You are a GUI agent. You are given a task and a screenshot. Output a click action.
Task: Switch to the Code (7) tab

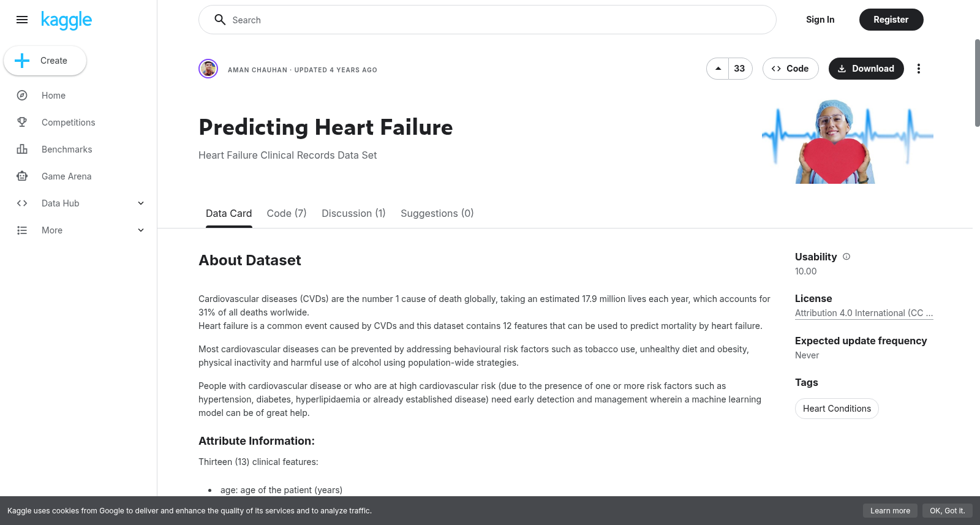287,213
